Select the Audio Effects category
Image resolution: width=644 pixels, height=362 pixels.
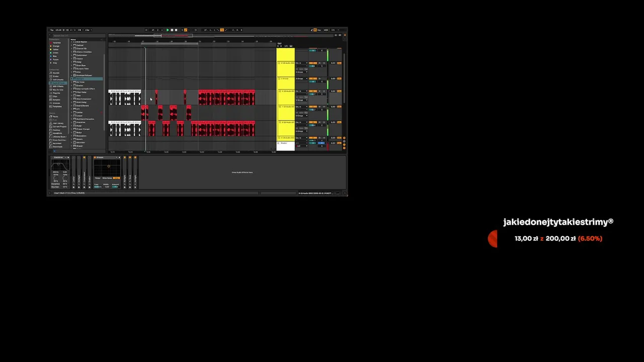pyautogui.click(x=58, y=83)
